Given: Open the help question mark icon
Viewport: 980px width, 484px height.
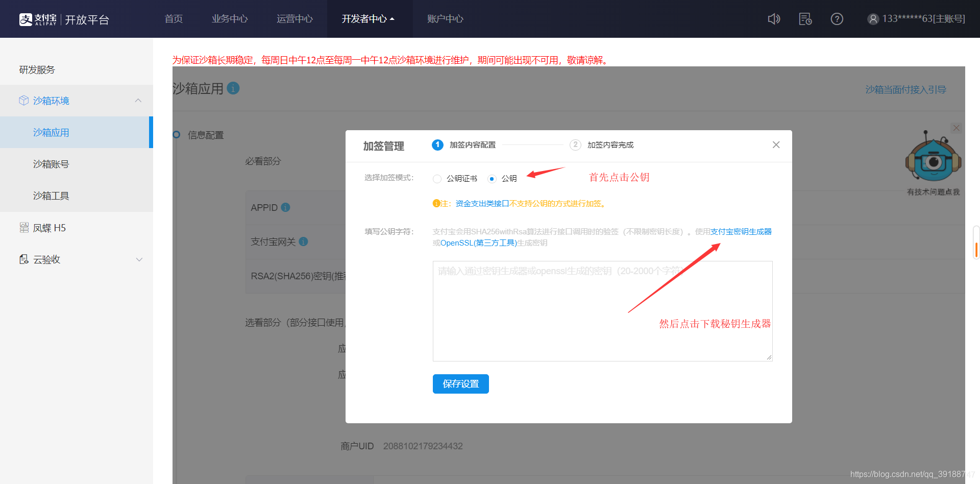Looking at the screenshot, I should click(837, 19).
